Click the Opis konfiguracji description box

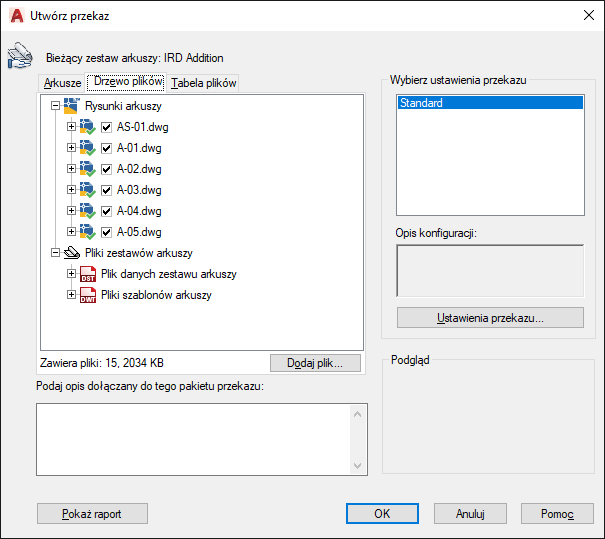(x=490, y=271)
